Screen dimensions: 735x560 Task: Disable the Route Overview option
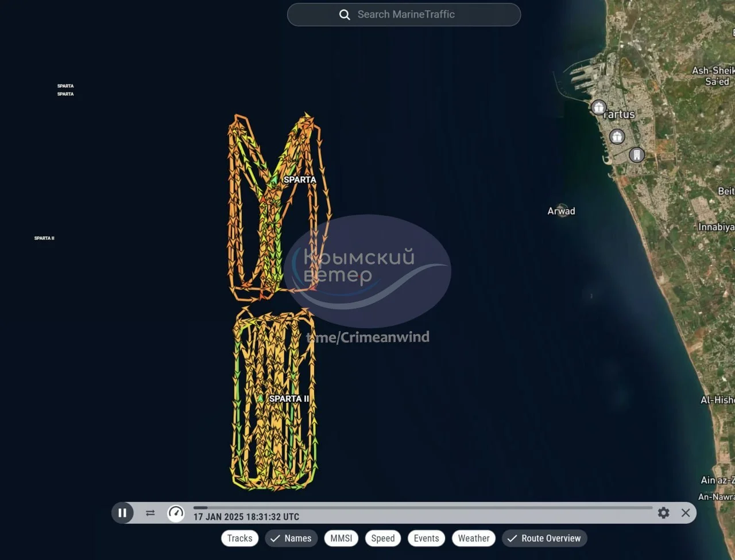(x=544, y=538)
